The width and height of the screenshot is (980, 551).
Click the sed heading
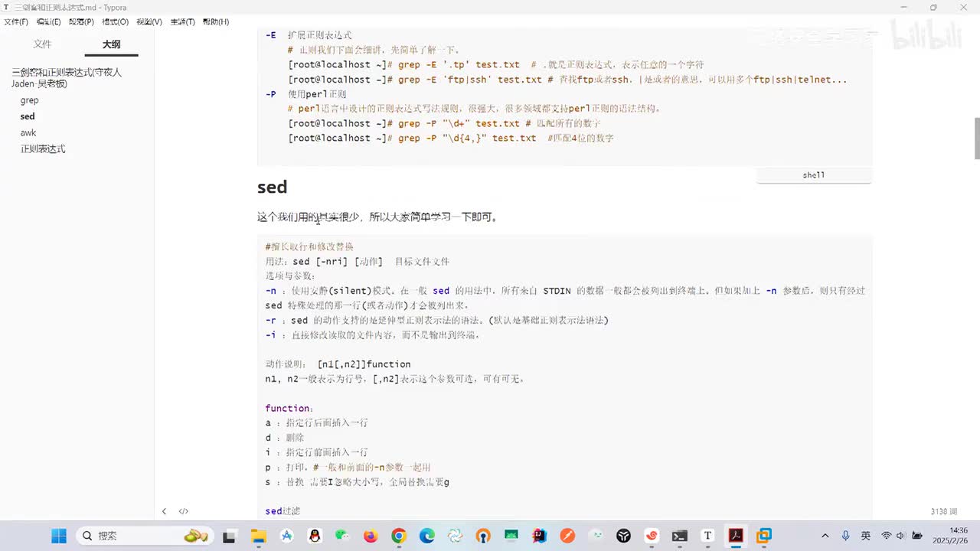point(272,187)
